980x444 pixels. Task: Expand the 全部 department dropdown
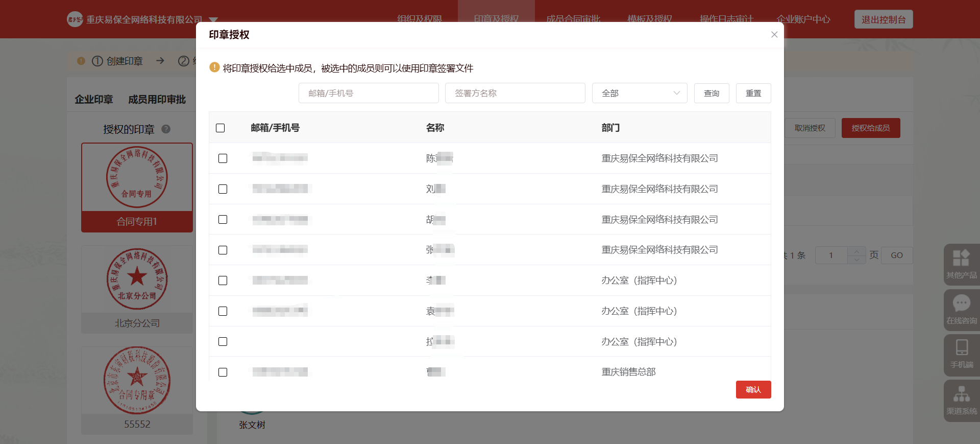click(x=639, y=93)
